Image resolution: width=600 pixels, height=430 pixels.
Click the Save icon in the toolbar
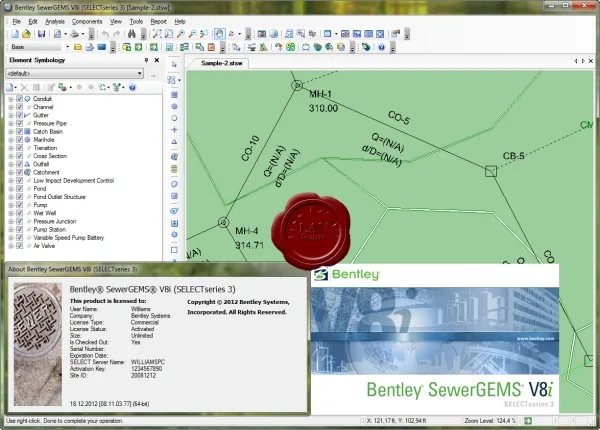point(41,34)
